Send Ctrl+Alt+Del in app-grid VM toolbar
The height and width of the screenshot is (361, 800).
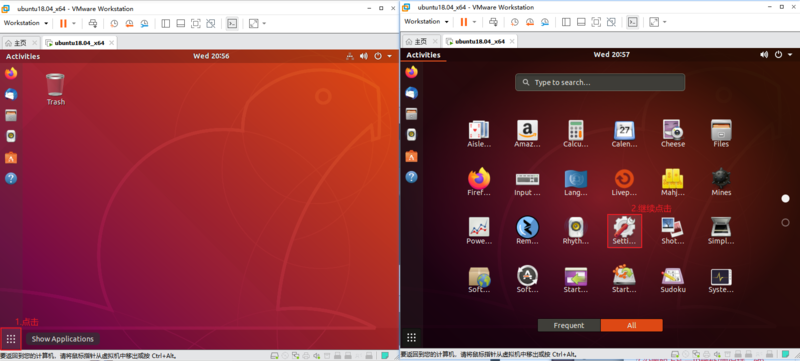493,21
